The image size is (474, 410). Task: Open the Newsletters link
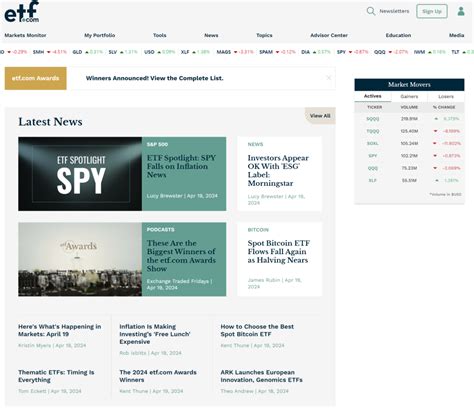pos(394,11)
